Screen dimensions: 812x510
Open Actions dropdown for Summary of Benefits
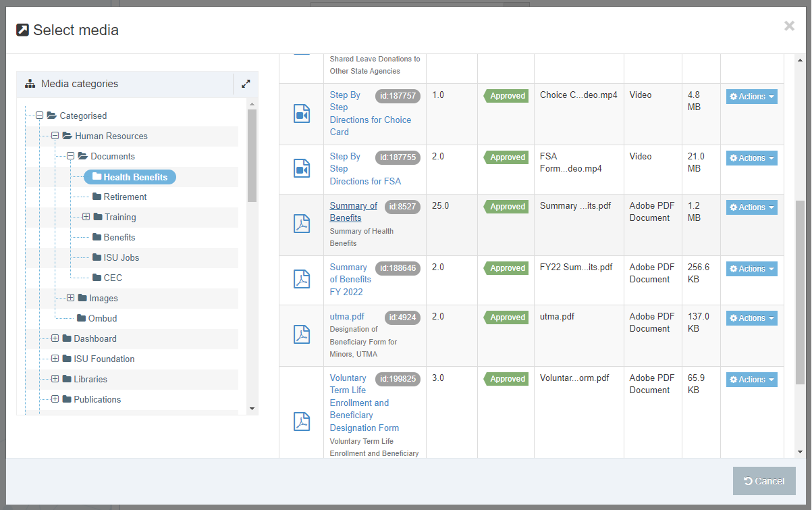[x=751, y=207]
